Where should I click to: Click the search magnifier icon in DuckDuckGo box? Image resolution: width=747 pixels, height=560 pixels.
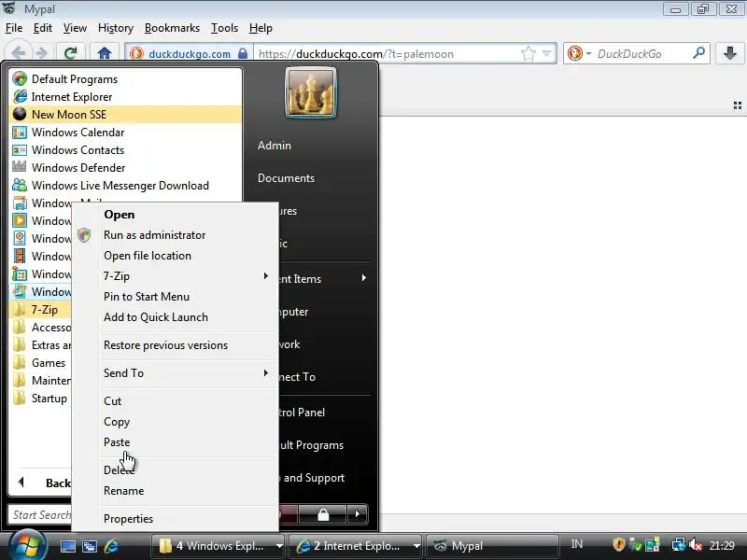point(698,53)
